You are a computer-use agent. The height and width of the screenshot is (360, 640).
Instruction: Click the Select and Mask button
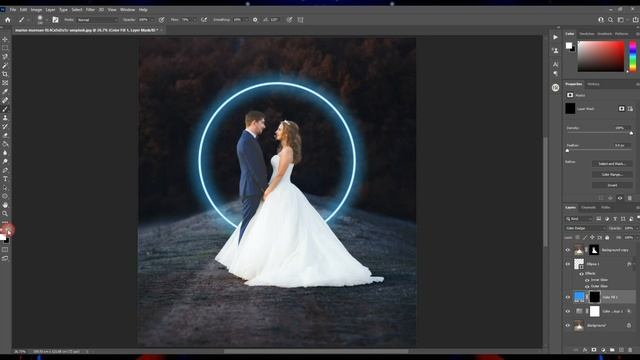pos(612,164)
